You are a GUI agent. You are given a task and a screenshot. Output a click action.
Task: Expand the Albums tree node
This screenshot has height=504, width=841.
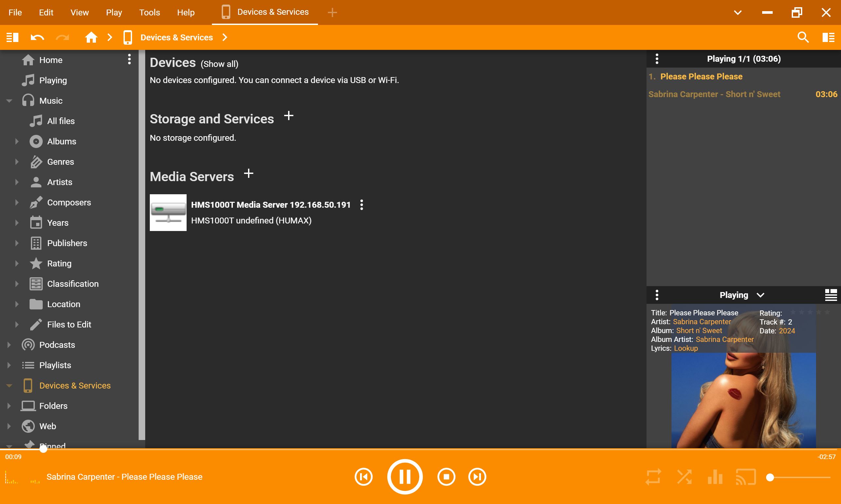[17, 141]
